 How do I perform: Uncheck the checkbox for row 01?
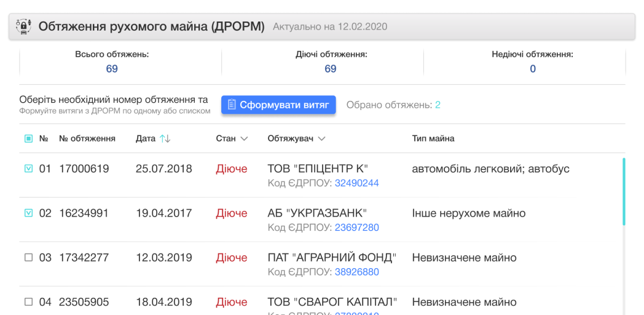coord(28,169)
